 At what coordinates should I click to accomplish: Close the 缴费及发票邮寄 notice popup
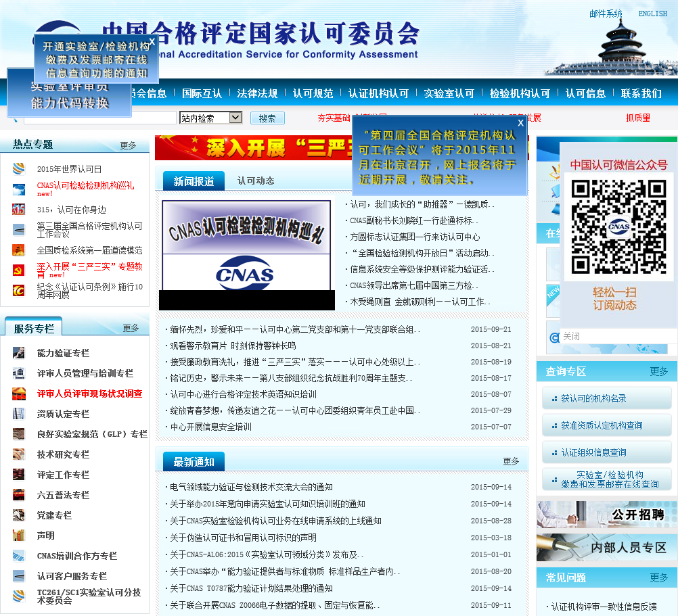[x=152, y=42]
